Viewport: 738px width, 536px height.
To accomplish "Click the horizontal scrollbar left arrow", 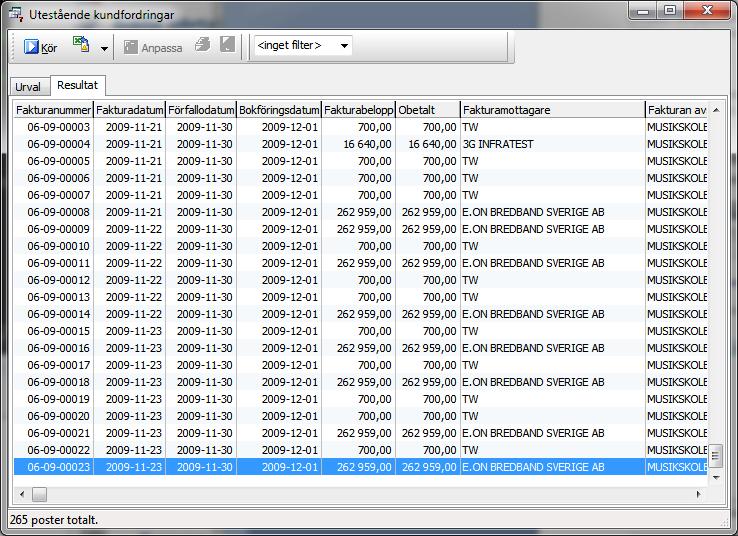I will pos(22,494).
